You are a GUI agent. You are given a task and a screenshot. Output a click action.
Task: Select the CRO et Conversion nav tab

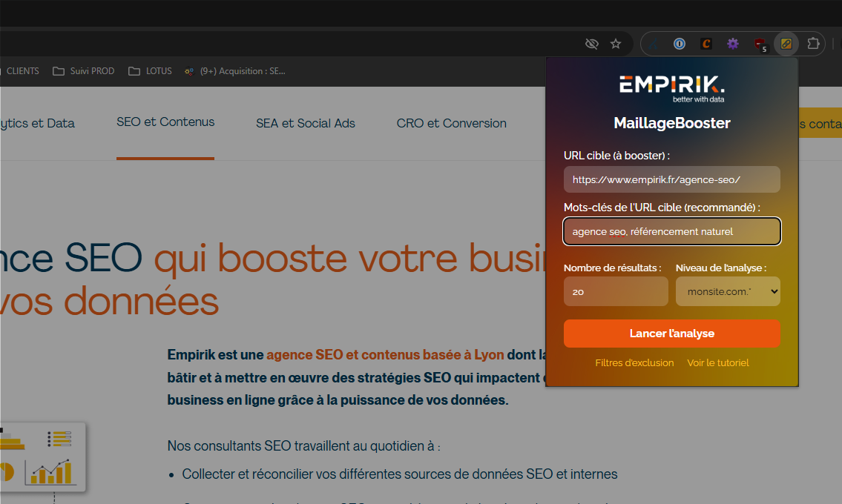pos(452,124)
